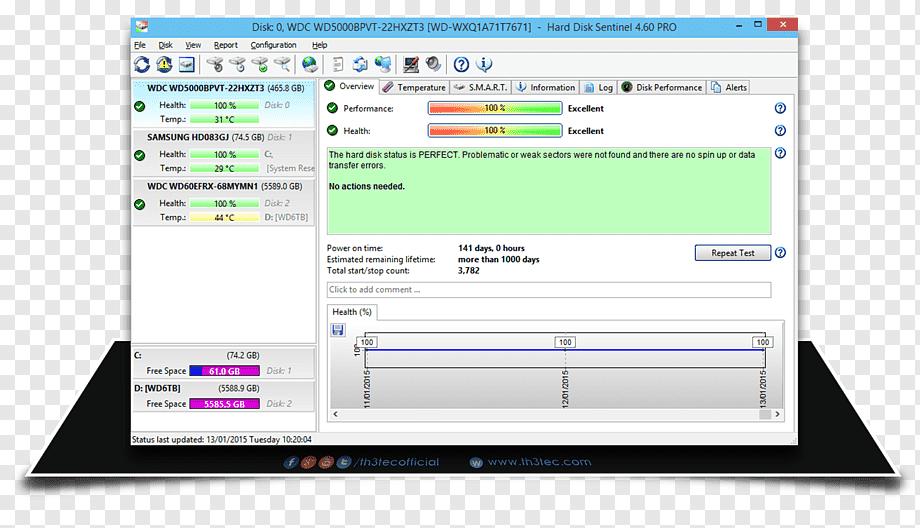This screenshot has height=528, width=920.
Task: Click the Refresh disk status icon
Action: 142,65
